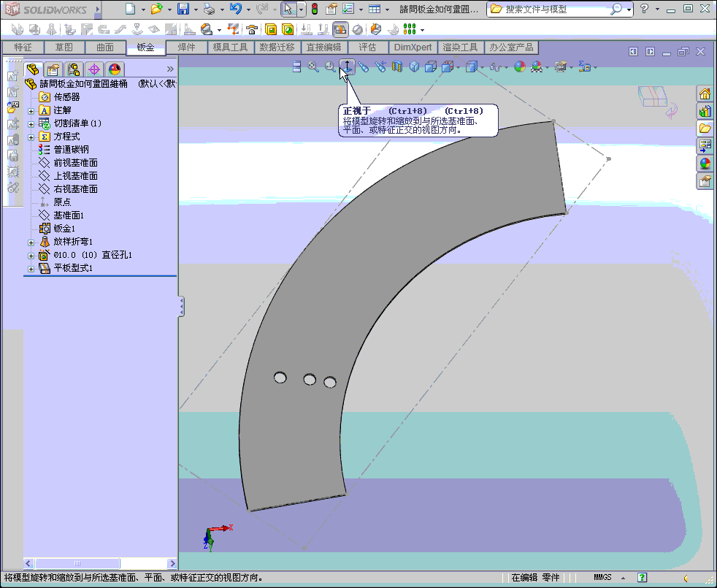717x588 pixels.
Task: Expand the 放样折弯1 feature node
Action: 31,243
